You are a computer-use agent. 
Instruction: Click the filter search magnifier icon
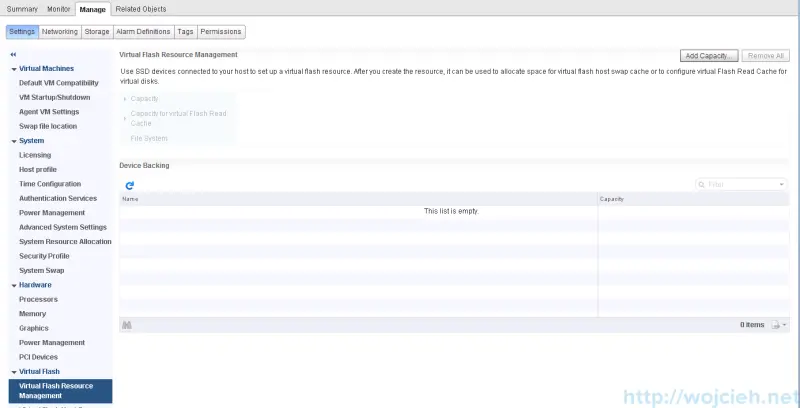[702, 185]
